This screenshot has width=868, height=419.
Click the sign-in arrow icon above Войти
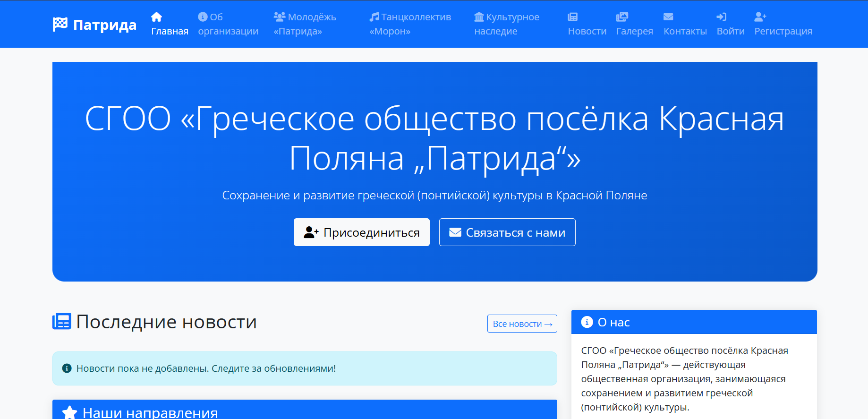pos(722,17)
